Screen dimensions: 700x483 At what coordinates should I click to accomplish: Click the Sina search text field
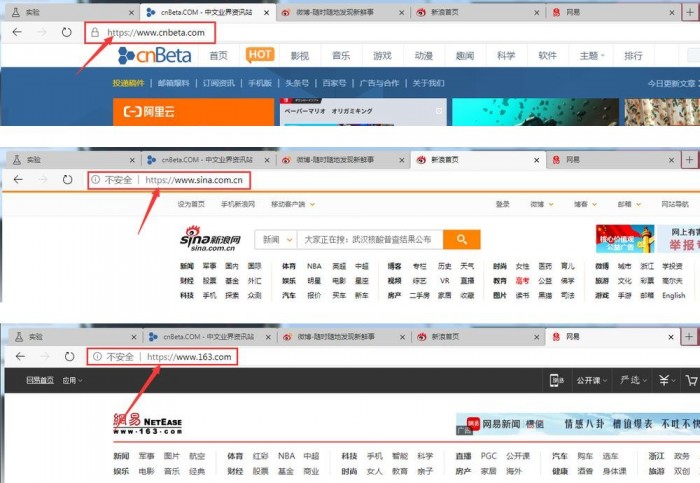click(370, 240)
